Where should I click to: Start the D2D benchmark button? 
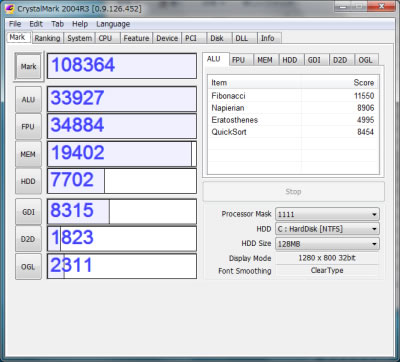click(x=29, y=239)
